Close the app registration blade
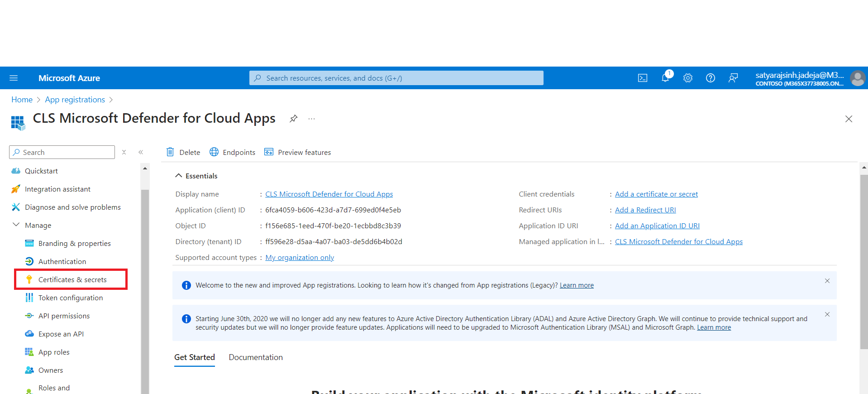This screenshot has height=394, width=868. (849, 119)
